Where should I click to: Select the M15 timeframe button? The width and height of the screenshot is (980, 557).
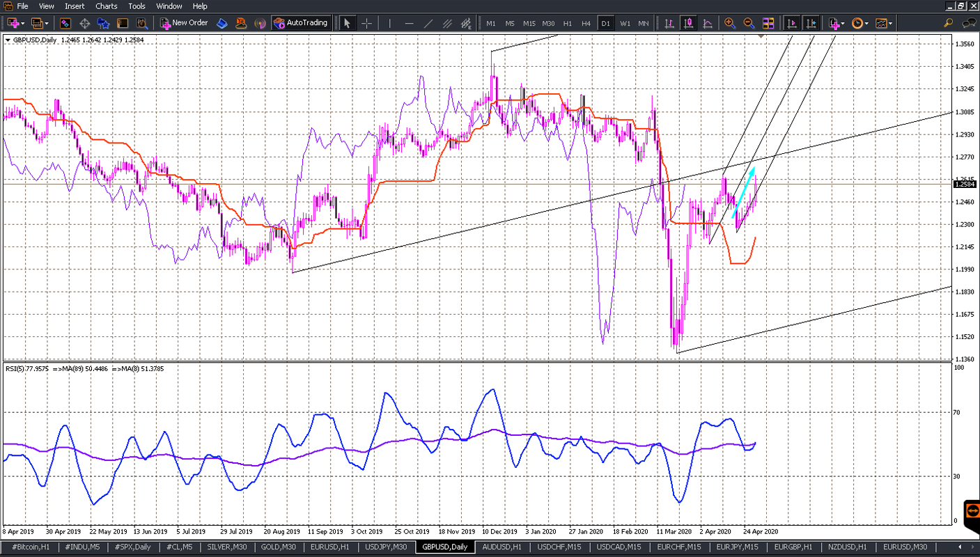[529, 23]
